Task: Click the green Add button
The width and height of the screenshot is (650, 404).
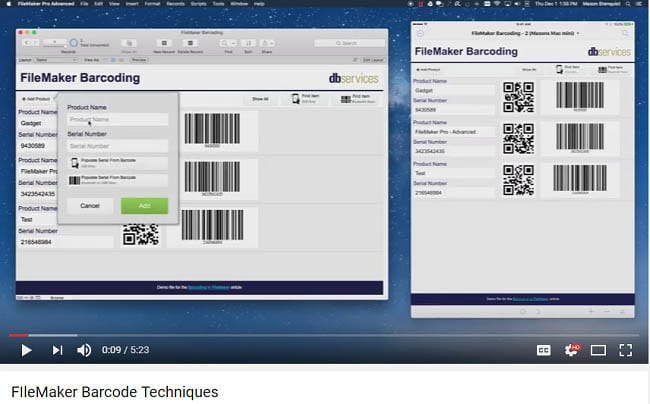Action: (x=145, y=206)
